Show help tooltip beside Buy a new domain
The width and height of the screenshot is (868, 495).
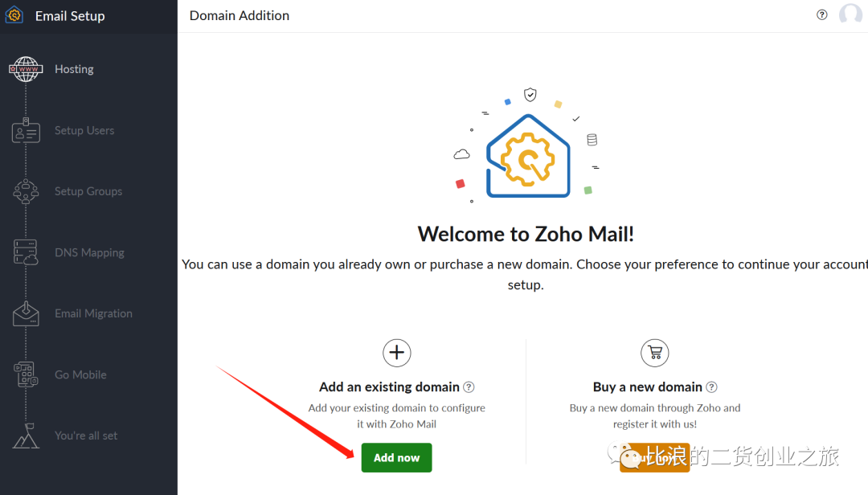pos(712,387)
